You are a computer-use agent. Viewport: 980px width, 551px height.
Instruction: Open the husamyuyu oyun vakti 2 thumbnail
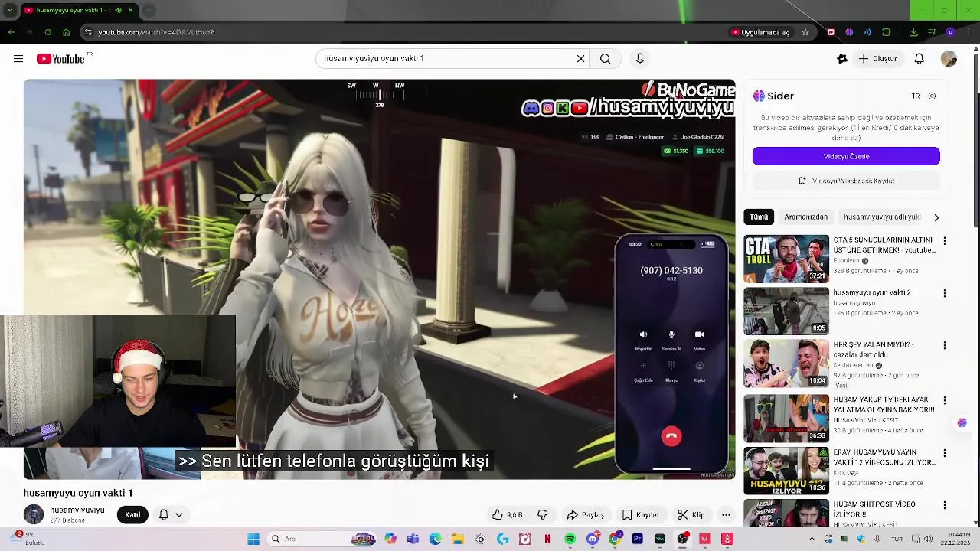click(x=786, y=311)
